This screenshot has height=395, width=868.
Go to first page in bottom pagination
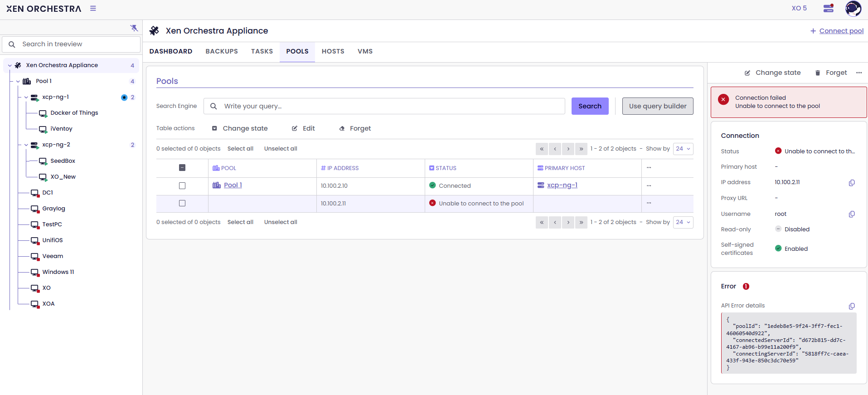tap(542, 222)
